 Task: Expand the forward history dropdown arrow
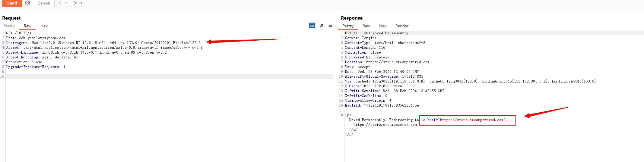tap(81, 3)
